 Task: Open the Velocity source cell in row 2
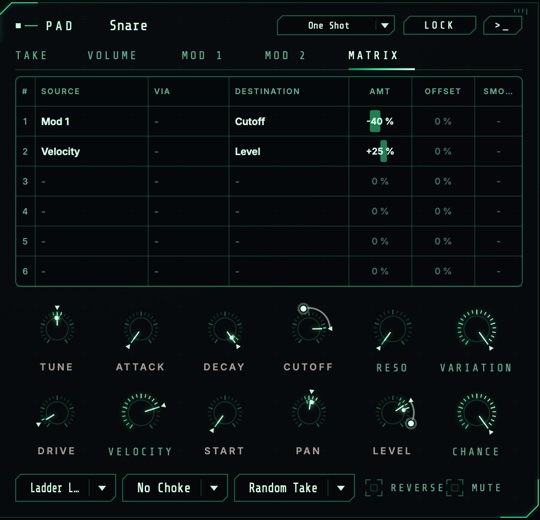pos(92,151)
